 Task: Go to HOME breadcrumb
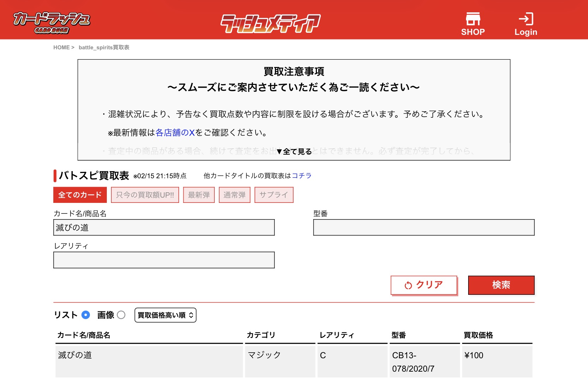tap(61, 48)
